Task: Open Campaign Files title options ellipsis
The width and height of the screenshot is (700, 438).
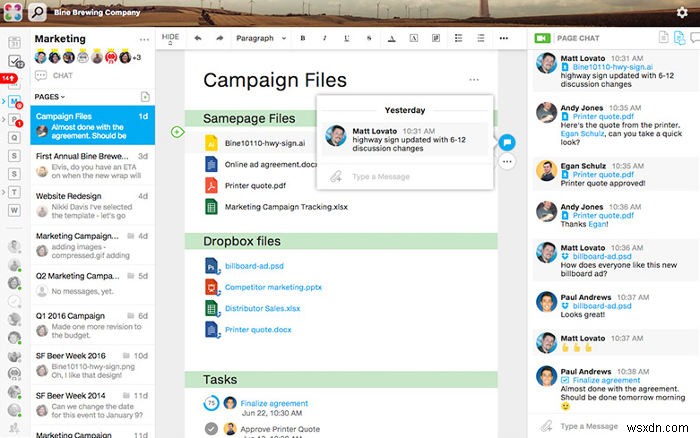Action: click(x=474, y=80)
